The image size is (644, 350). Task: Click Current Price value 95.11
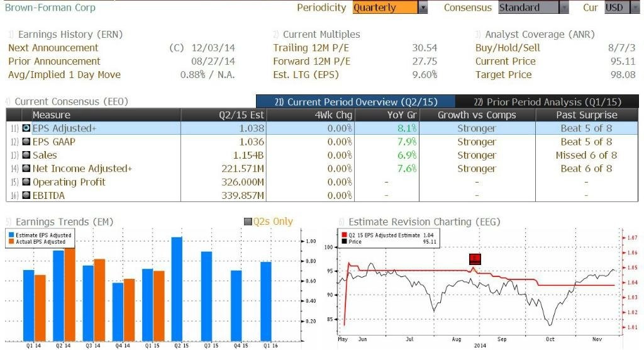click(623, 61)
